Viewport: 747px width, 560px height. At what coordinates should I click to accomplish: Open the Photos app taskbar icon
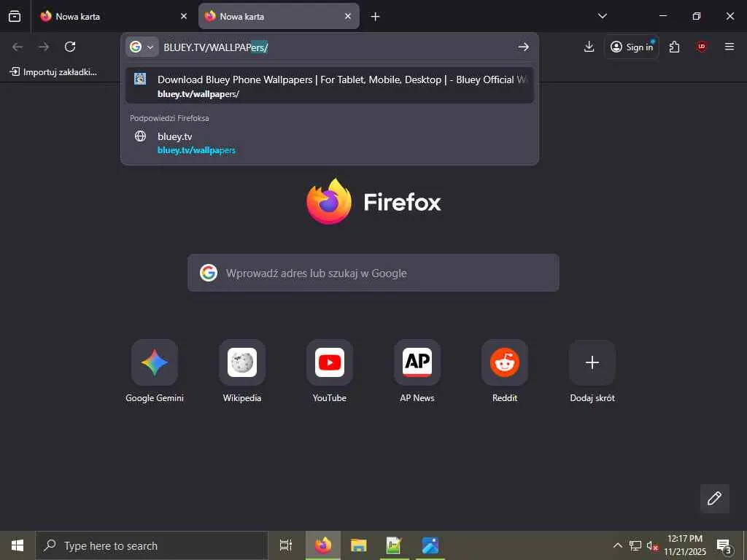(430, 545)
